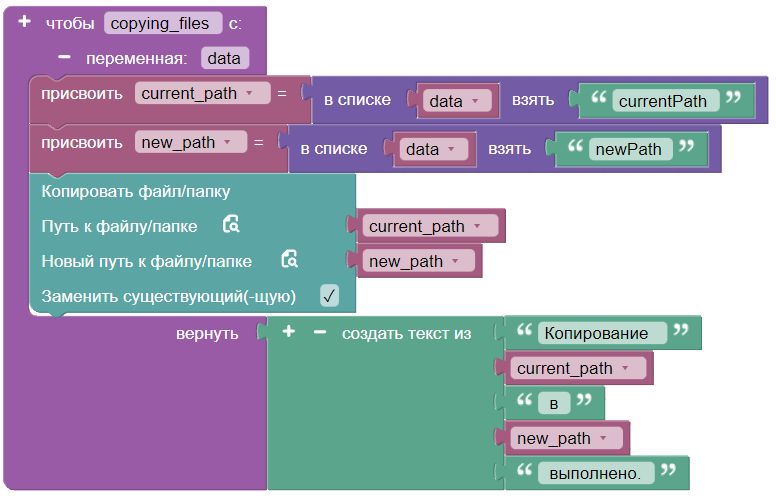Edit the в text string
776x500 pixels.
click(x=554, y=403)
